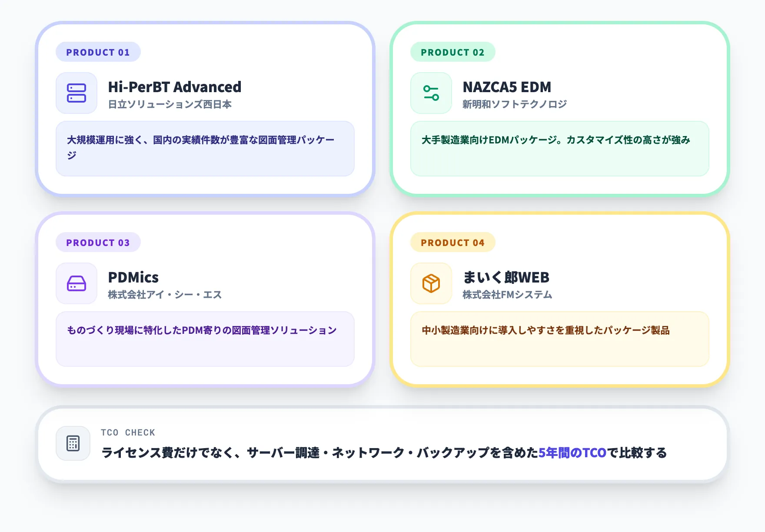Click the purple icon tile on the PDMics card
The width and height of the screenshot is (765, 532).
[x=76, y=283]
